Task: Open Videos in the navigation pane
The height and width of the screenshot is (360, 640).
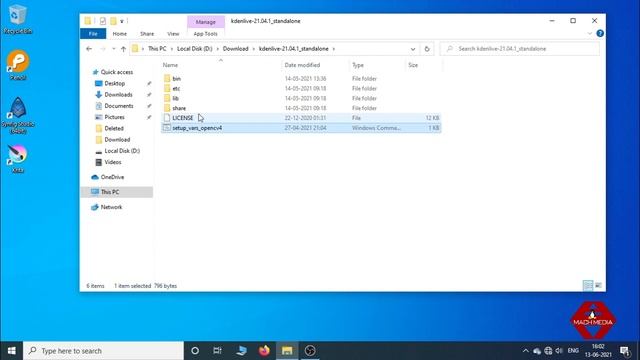Action: [x=113, y=162]
